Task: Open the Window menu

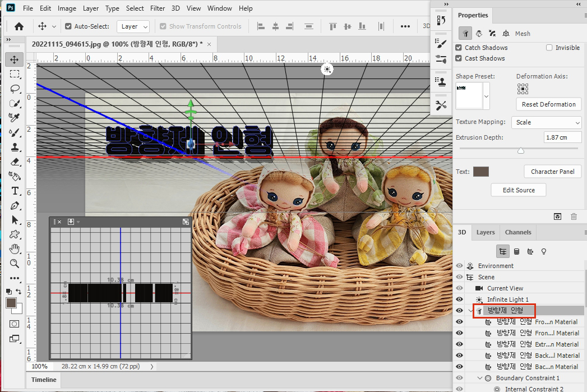Action: pyautogui.click(x=220, y=8)
